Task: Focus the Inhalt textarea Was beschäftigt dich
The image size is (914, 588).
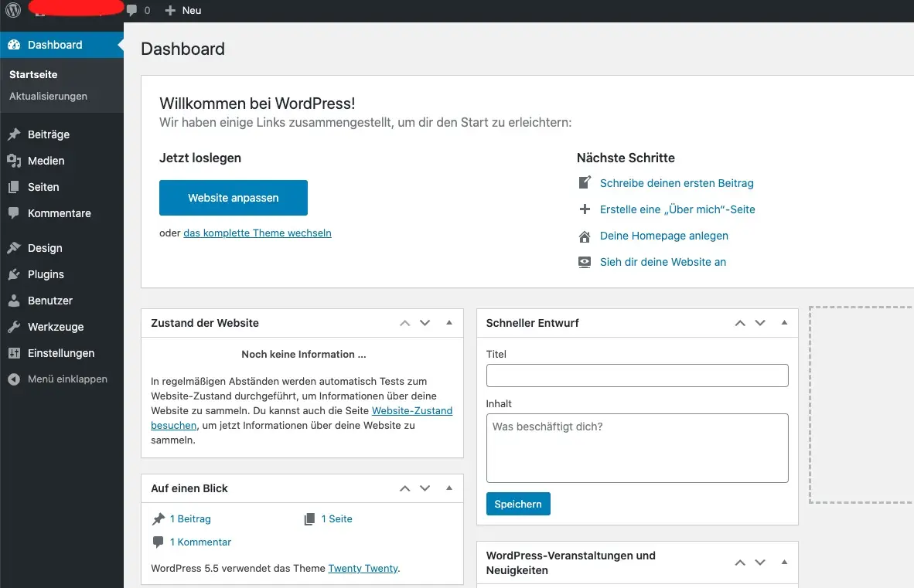Action: [x=637, y=448]
